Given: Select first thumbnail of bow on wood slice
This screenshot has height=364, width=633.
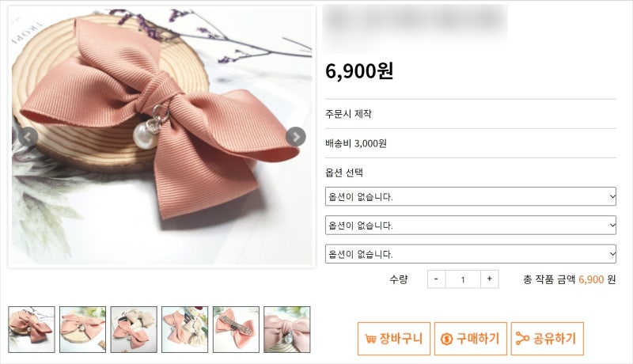Looking at the screenshot, I should pyautogui.click(x=32, y=329).
